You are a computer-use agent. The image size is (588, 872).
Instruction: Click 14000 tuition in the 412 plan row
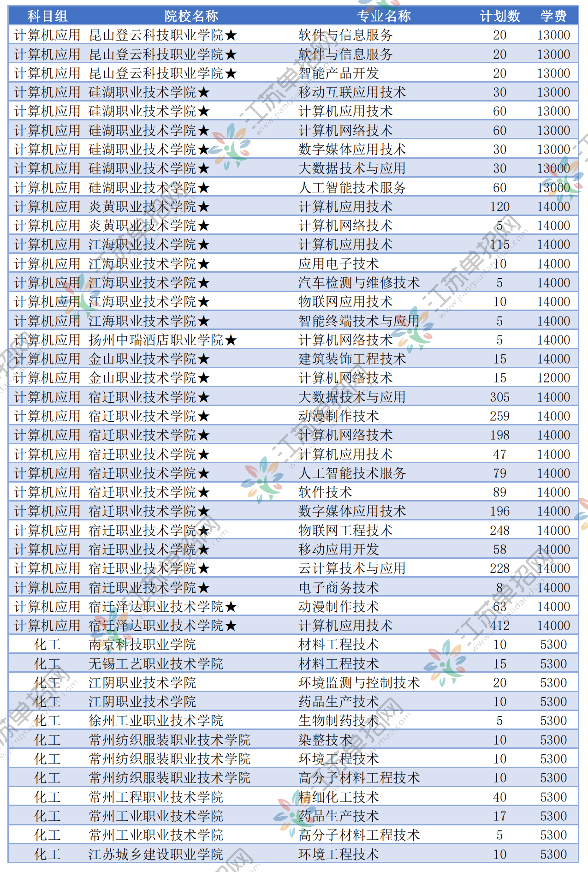(553, 626)
